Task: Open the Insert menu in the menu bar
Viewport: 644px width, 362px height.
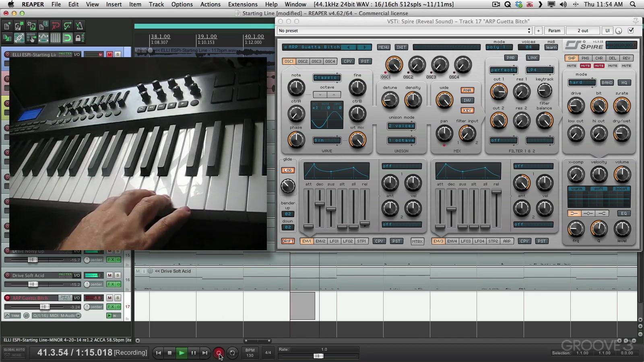Action: [x=114, y=4]
